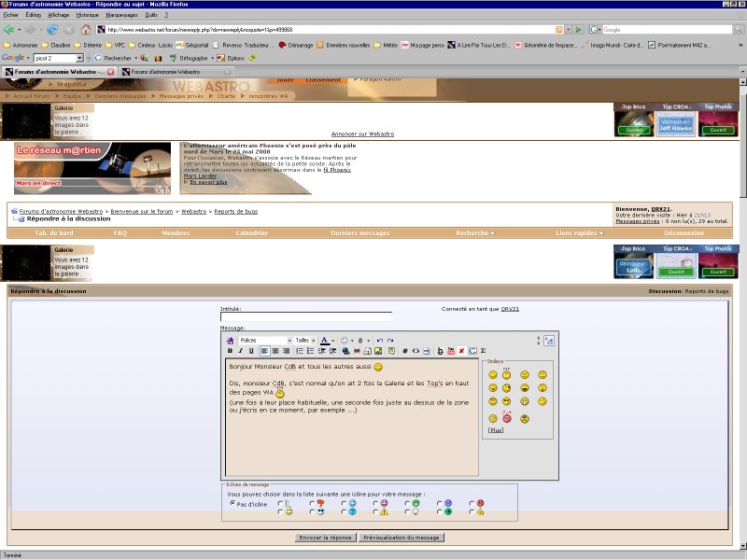The image size is (747, 560).
Task: Wrap selection in HTML tags with <> icon
Action: [416, 351]
